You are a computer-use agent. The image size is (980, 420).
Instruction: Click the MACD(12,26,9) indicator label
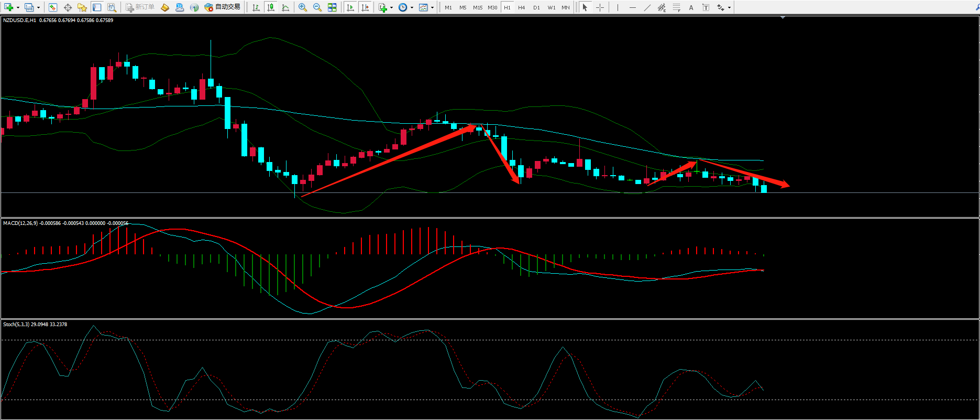(x=20, y=223)
